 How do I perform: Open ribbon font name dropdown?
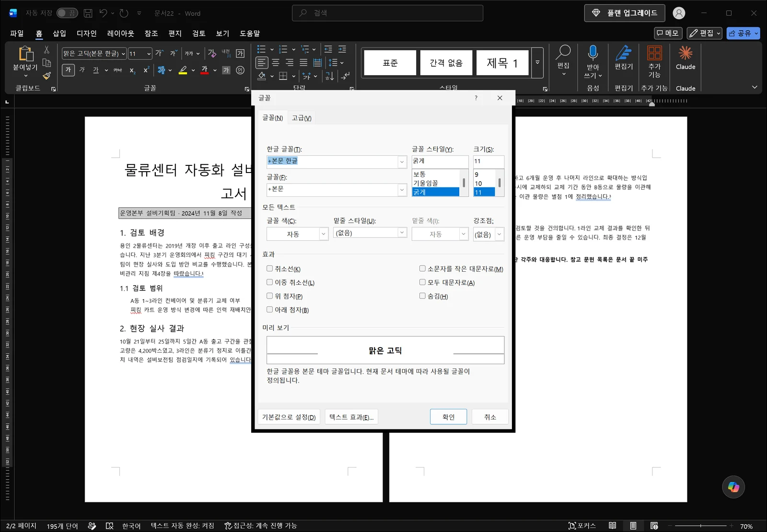(123, 54)
